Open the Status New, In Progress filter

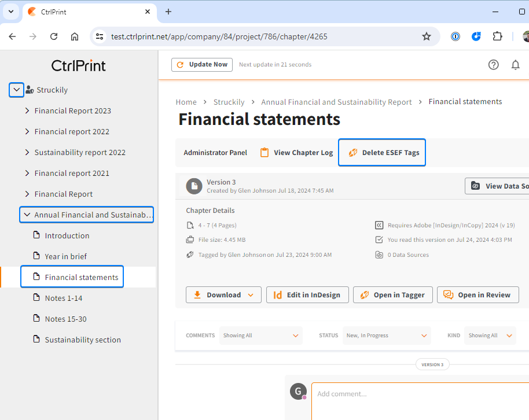pos(387,336)
